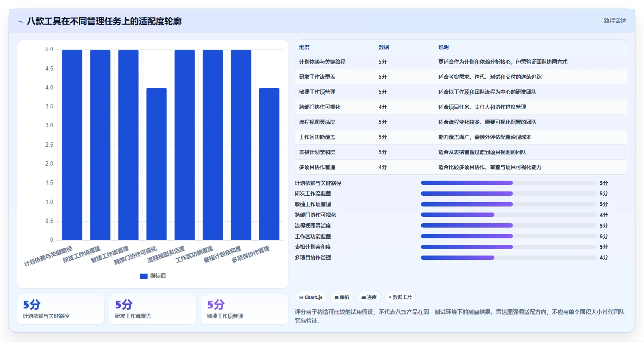Click the 表格 chip
644x342 pixels.
342,297
